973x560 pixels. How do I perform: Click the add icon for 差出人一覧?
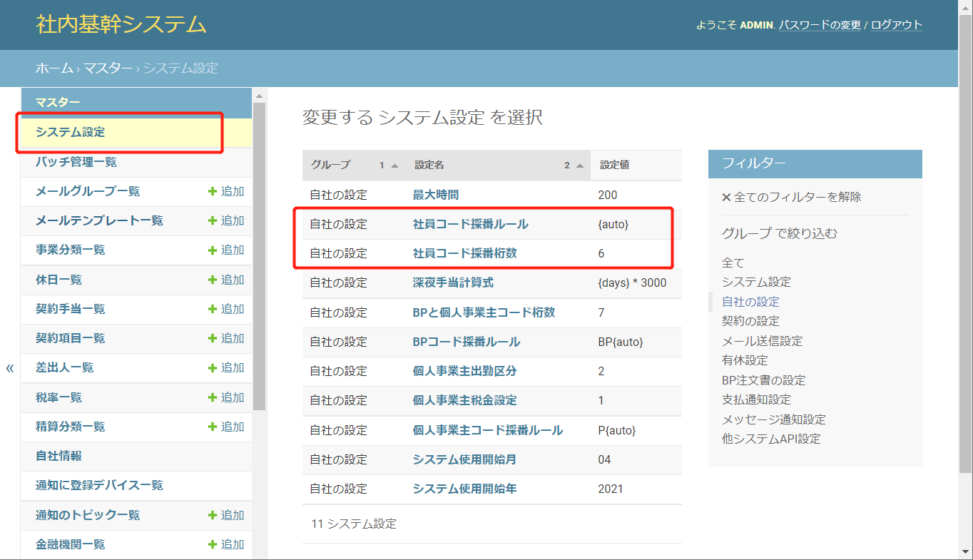[212, 367]
